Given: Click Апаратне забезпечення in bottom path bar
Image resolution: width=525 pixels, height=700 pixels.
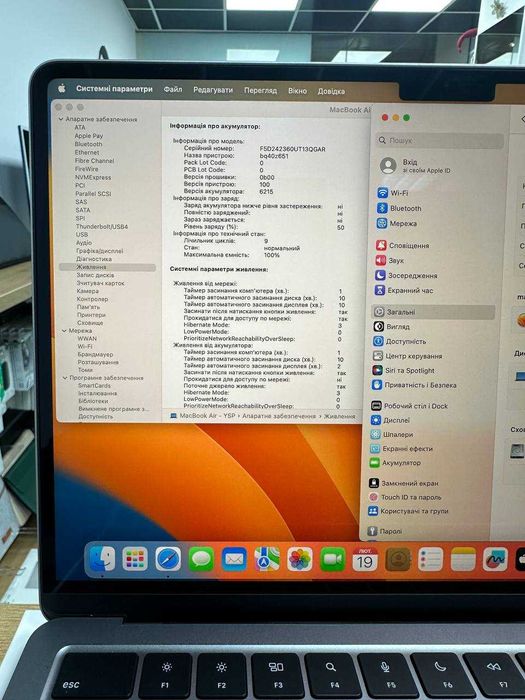Looking at the screenshot, I should click(x=279, y=416).
